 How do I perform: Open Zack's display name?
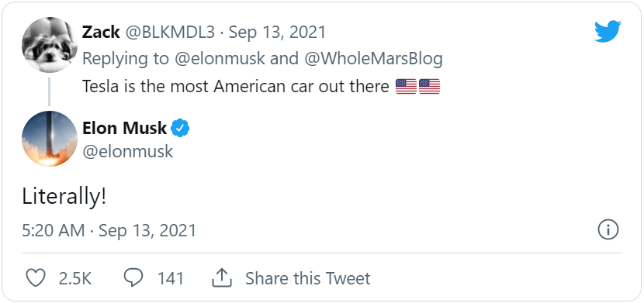click(x=101, y=32)
